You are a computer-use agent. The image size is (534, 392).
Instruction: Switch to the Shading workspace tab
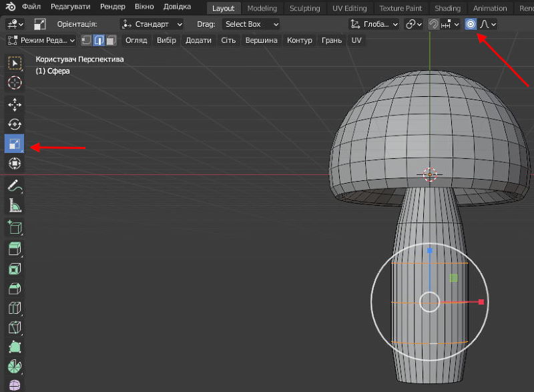[x=447, y=8]
